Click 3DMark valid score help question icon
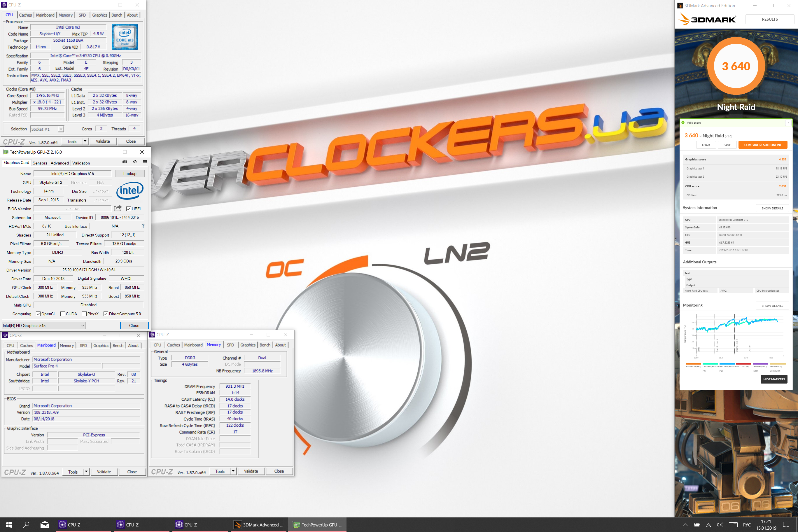The width and height of the screenshot is (798, 532). point(788,123)
